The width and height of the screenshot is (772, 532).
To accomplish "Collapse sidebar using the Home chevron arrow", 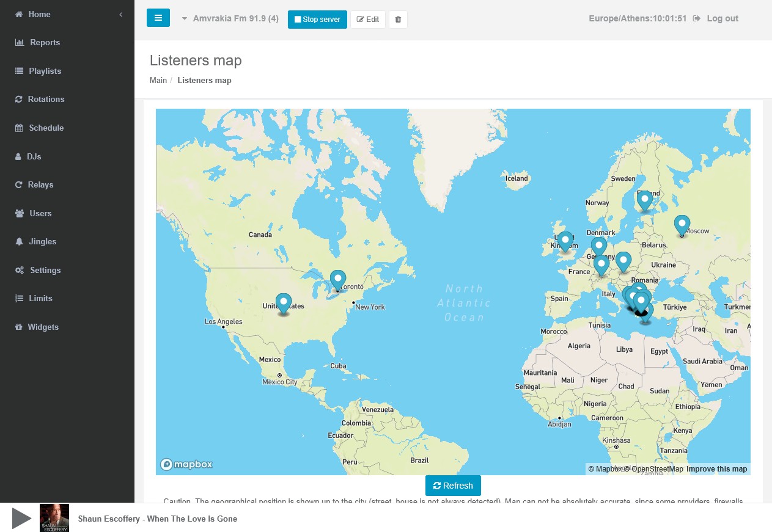I will (121, 14).
